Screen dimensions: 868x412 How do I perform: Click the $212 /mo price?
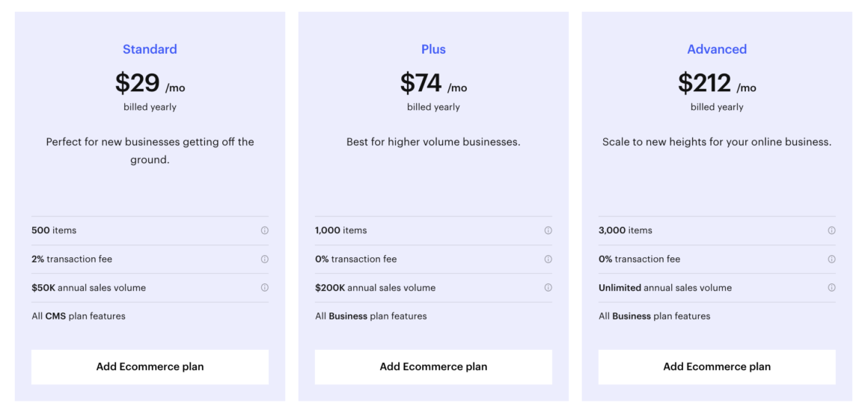pos(717,84)
